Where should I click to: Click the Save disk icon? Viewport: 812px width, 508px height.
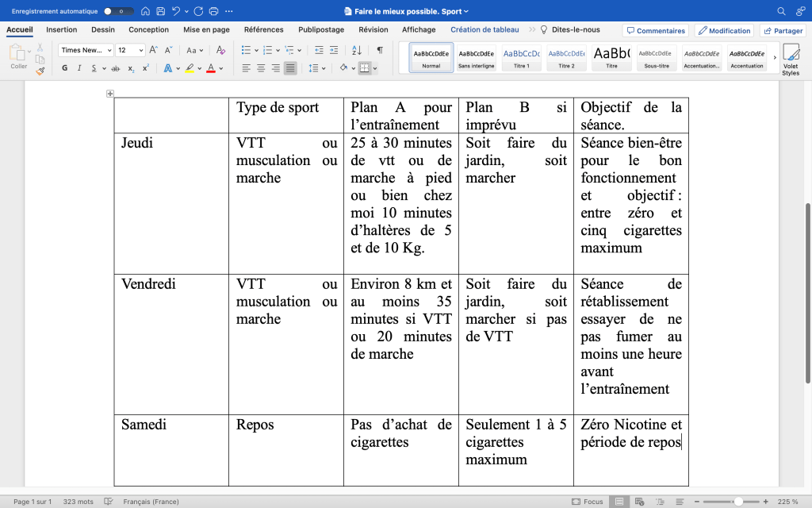pos(161,11)
